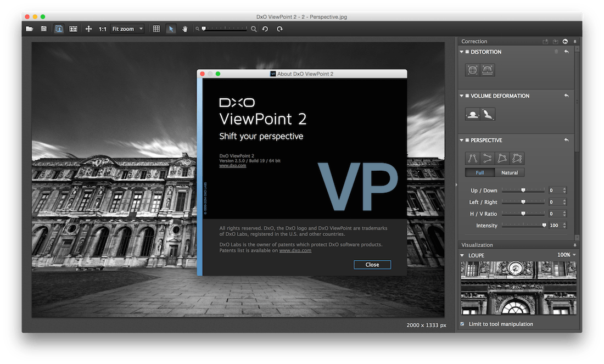Click the Intensity value stepper arrows
This screenshot has width=604, height=364.
[564, 225]
